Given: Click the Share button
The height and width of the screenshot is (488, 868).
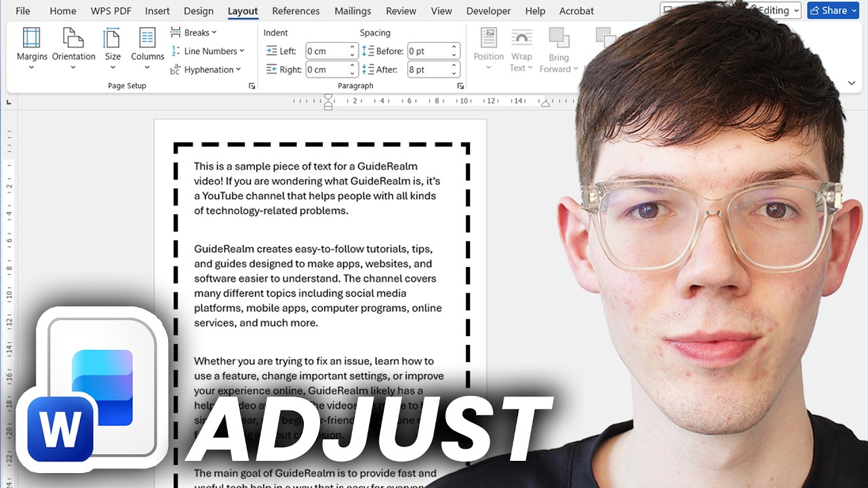Looking at the screenshot, I should (833, 10).
